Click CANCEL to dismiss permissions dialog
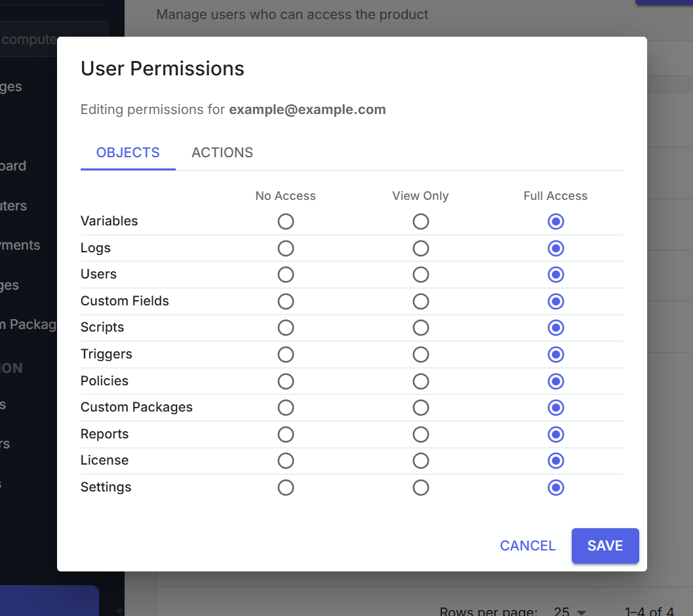This screenshot has width=693, height=616. point(527,545)
